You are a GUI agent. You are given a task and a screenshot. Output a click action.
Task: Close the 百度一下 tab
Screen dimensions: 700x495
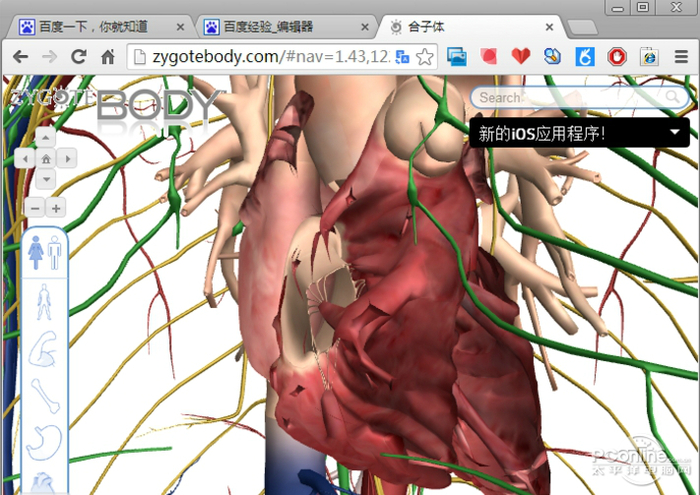coord(180,27)
